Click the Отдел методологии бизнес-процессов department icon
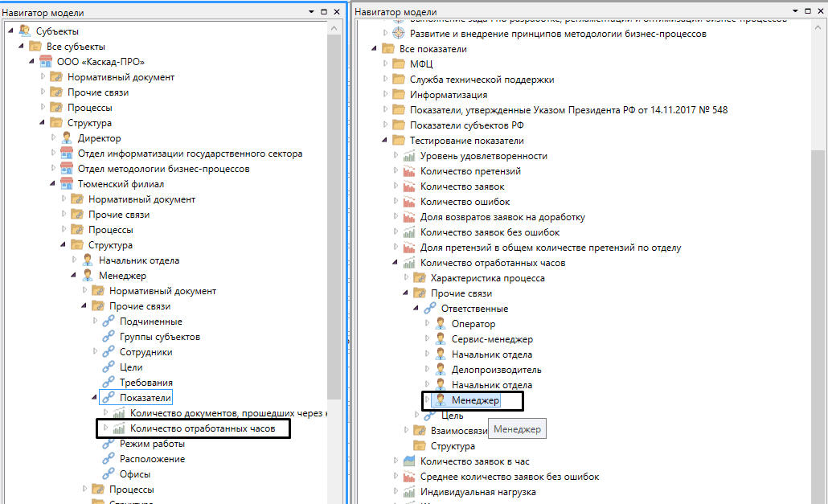The height and width of the screenshot is (504, 828). tap(67, 168)
